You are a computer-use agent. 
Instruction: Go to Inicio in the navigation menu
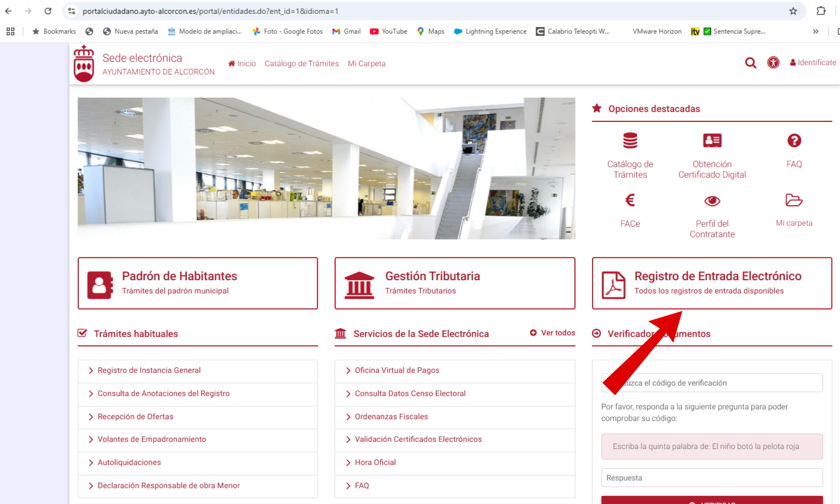(242, 64)
